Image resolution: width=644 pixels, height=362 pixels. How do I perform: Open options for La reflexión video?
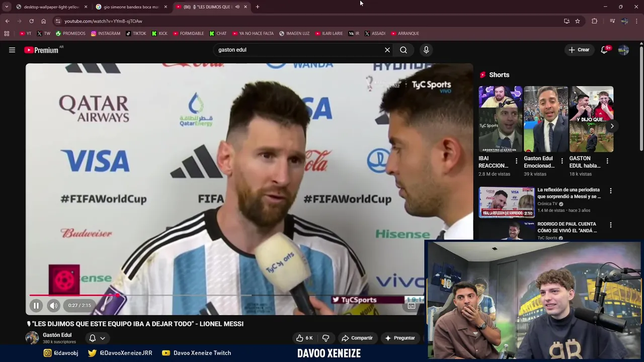click(611, 191)
